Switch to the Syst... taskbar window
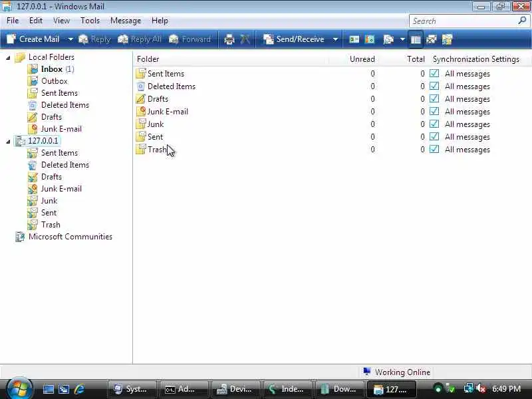This screenshot has width=532, height=399. pos(132,389)
